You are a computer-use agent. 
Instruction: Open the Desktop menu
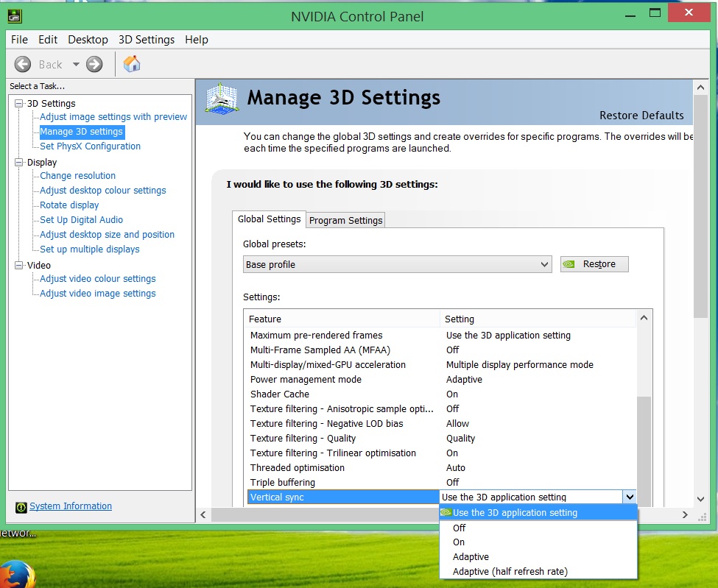[88, 40]
